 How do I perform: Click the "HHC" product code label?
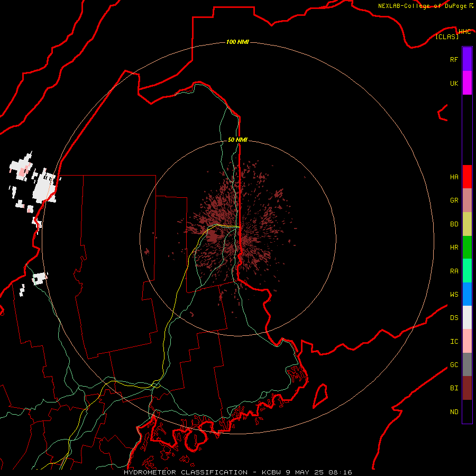pos(464,32)
